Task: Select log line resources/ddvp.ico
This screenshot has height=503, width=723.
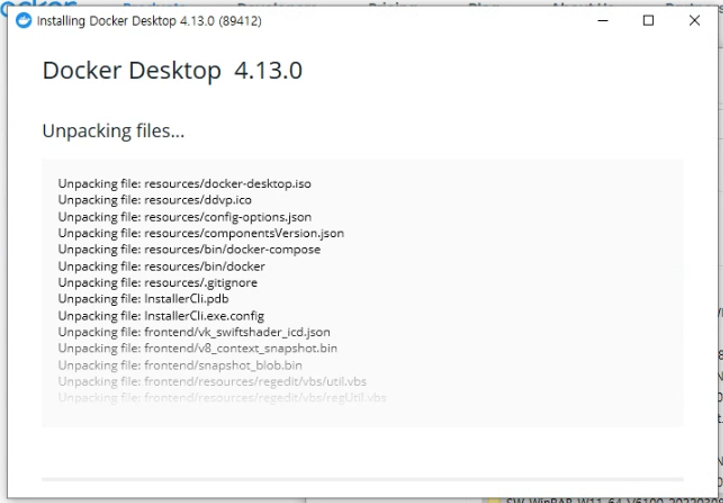Action: (x=155, y=200)
